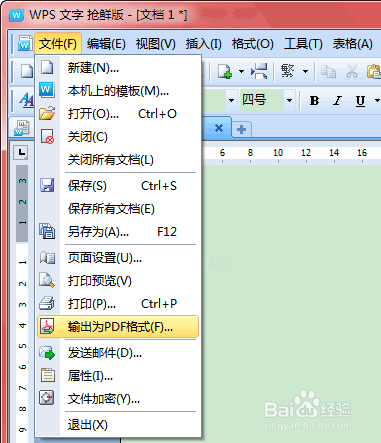Click the Cut scissors toolbar icon
Viewport: 381px width, 443px height.
pos(352,71)
